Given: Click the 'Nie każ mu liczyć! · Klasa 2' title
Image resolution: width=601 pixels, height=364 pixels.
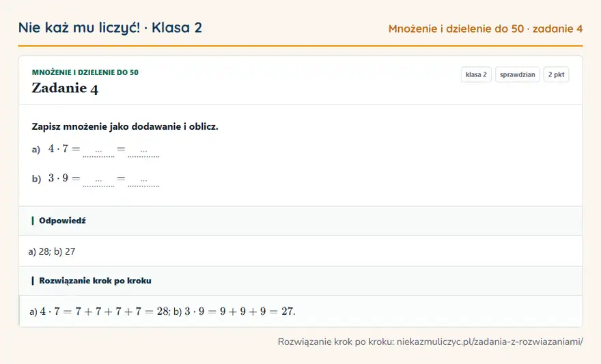Looking at the screenshot, I should 110,27.
